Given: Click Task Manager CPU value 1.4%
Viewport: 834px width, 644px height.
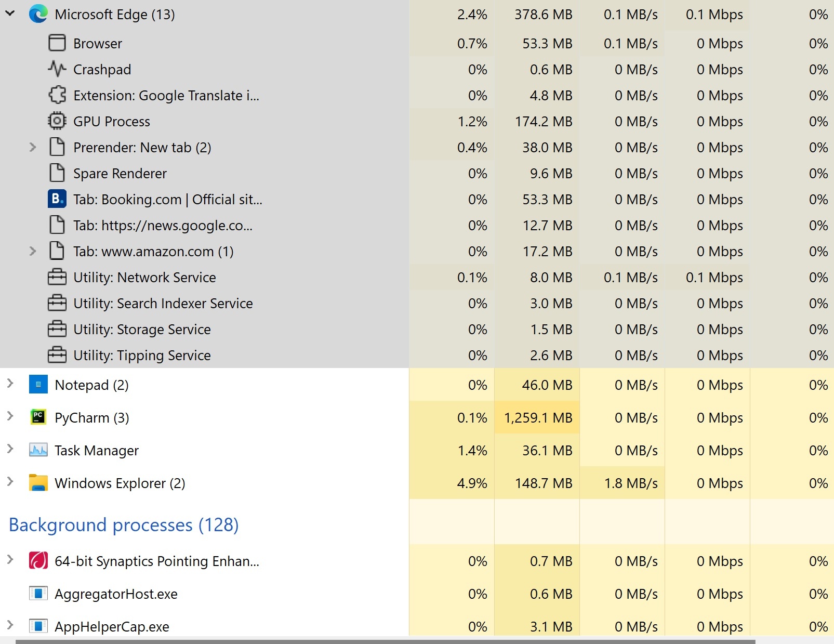Looking at the screenshot, I should click(472, 451).
